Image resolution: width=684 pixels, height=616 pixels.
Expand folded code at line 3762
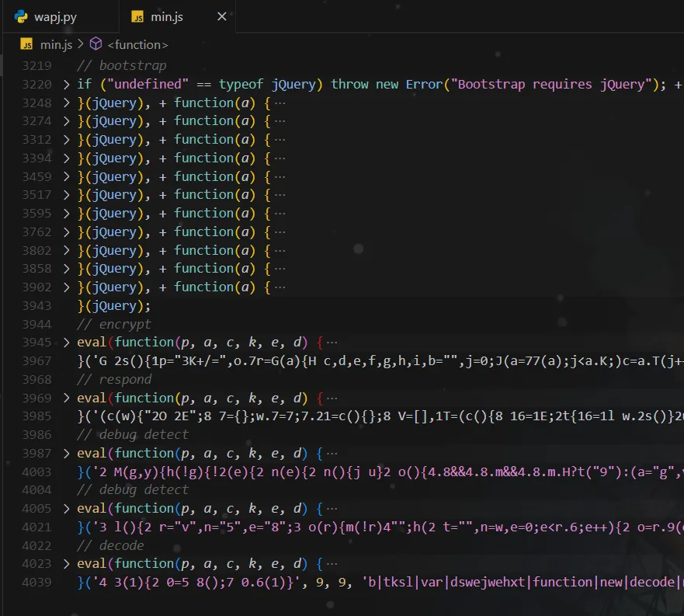pyautogui.click(x=66, y=231)
